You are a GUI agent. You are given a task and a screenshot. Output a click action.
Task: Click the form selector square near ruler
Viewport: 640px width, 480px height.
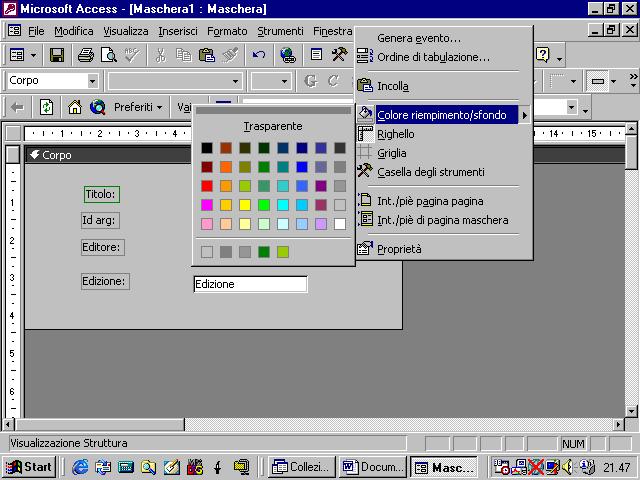(x=13, y=133)
